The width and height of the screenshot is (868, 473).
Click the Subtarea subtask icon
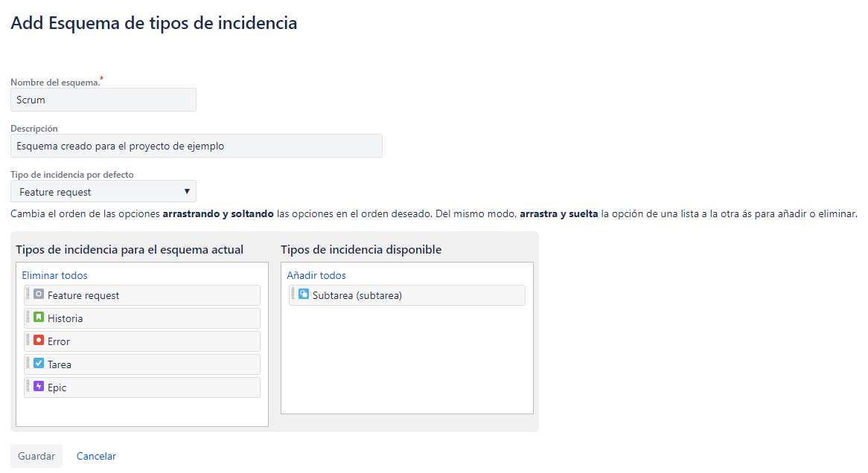pyautogui.click(x=304, y=295)
